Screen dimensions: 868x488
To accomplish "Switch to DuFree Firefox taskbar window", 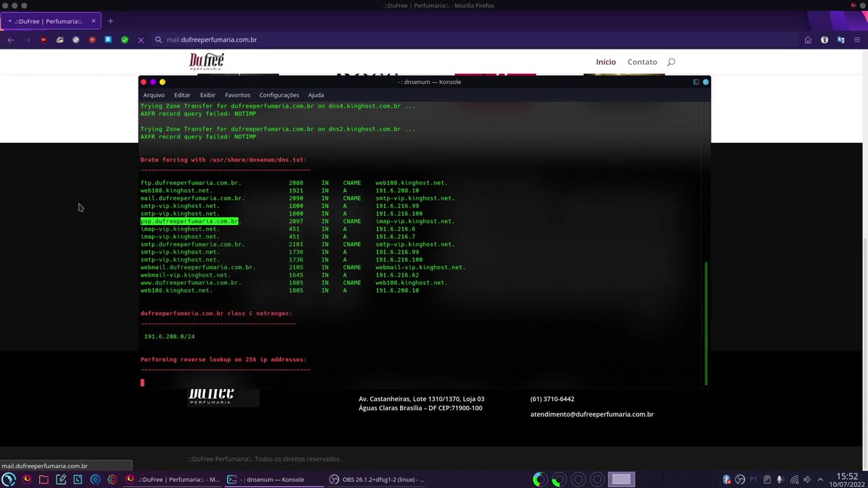I will point(173,479).
